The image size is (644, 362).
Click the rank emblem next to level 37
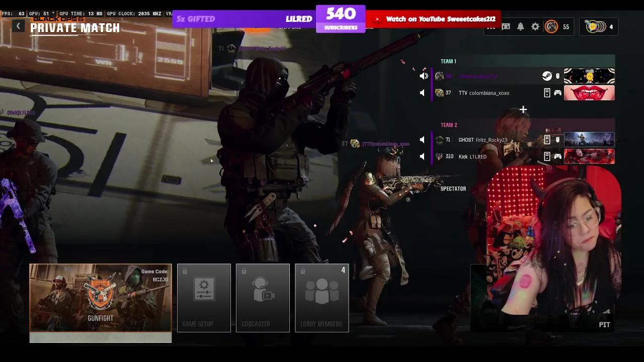tap(439, 93)
